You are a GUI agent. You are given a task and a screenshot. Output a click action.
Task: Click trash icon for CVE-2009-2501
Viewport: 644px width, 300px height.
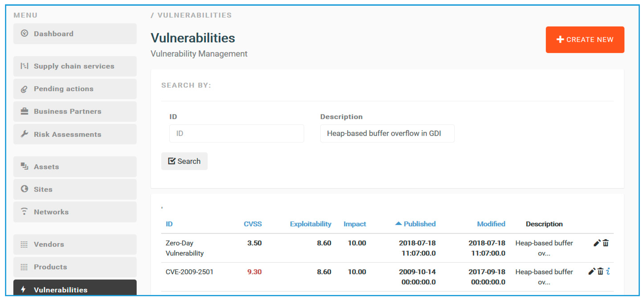[x=600, y=271]
